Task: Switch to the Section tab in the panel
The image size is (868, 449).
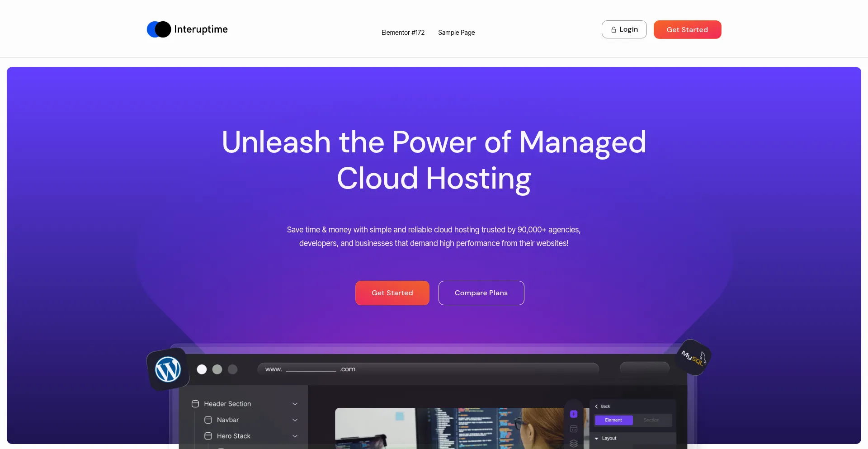Action: pyautogui.click(x=652, y=420)
